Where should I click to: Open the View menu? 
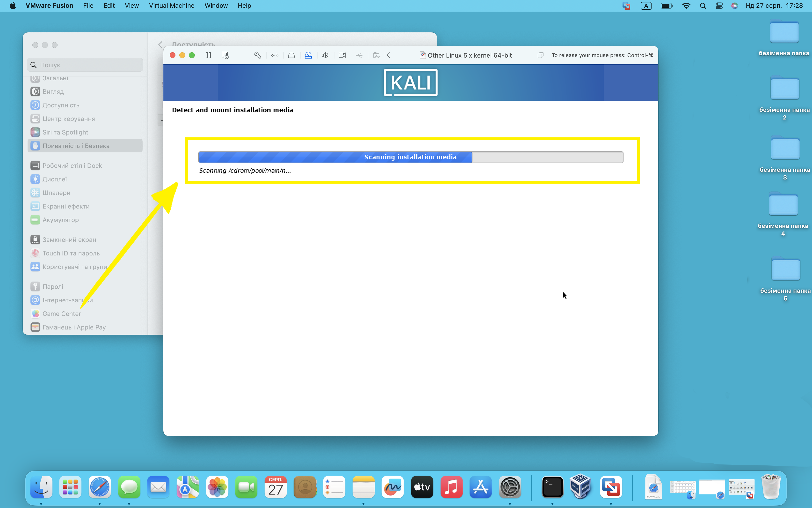[x=131, y=6]
